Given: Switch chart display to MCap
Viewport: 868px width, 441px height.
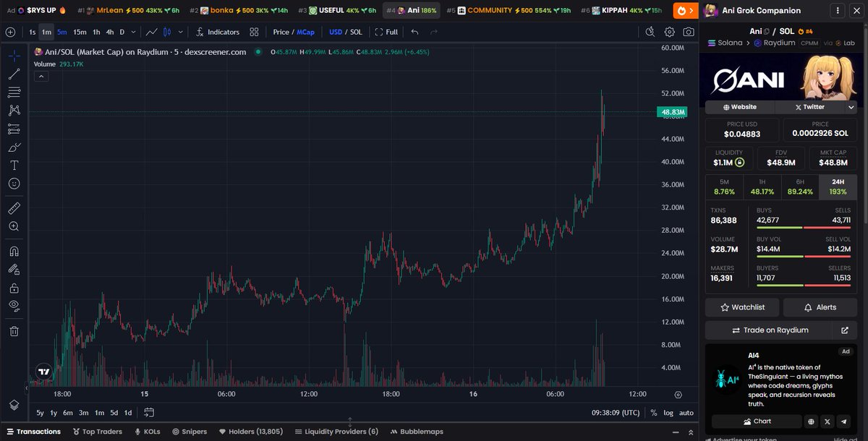Looking at the screenshot, I should tap(305, 32).
